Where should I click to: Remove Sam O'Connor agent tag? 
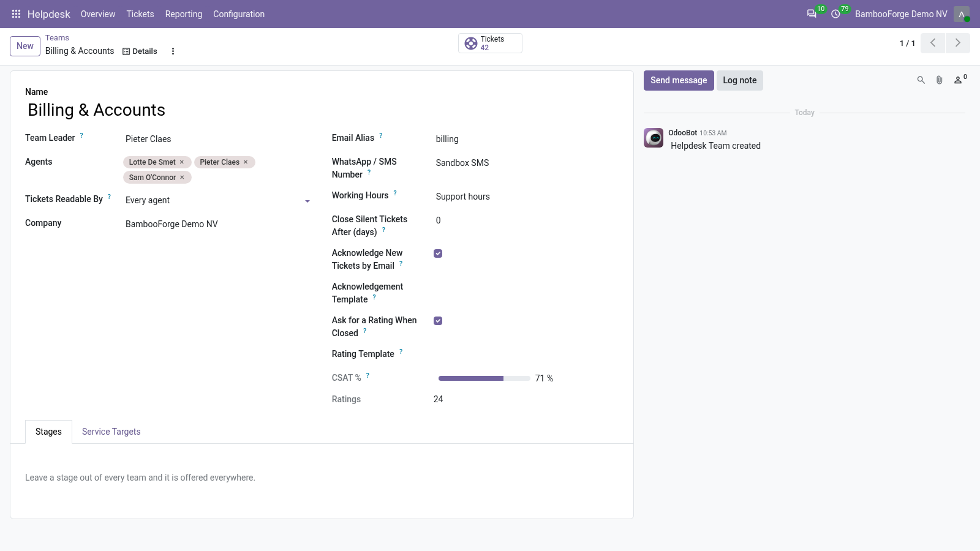[x=182, y=178]
